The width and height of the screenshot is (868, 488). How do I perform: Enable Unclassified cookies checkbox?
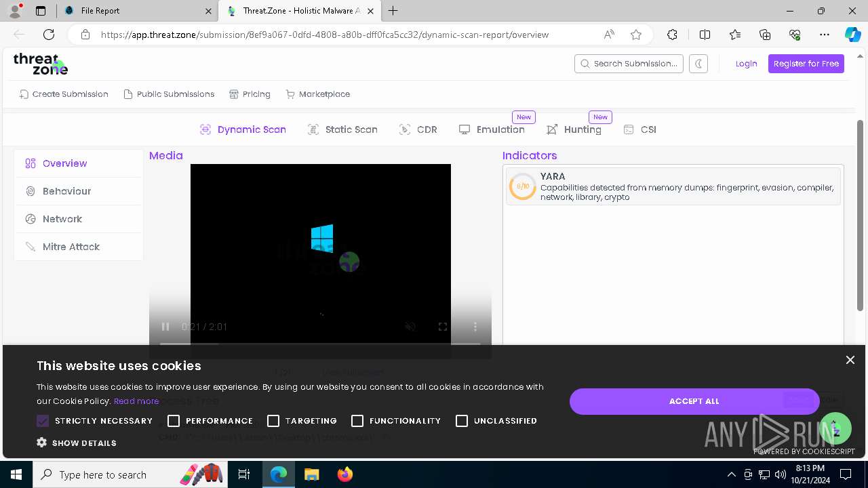pos(462,421)
